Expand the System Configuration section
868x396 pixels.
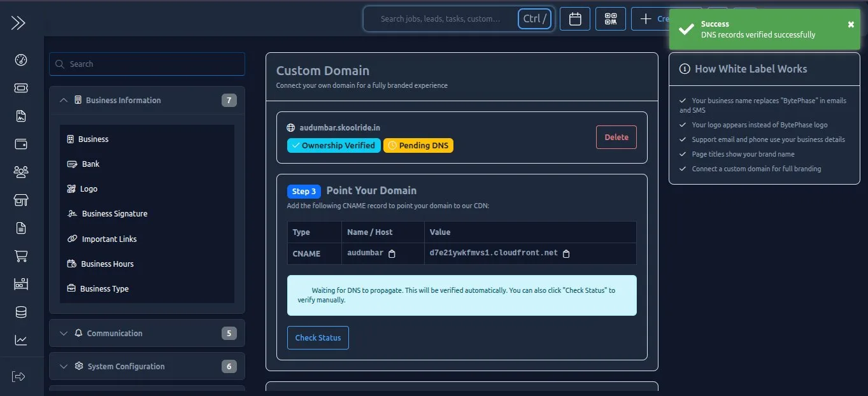(x=147, y=366)
